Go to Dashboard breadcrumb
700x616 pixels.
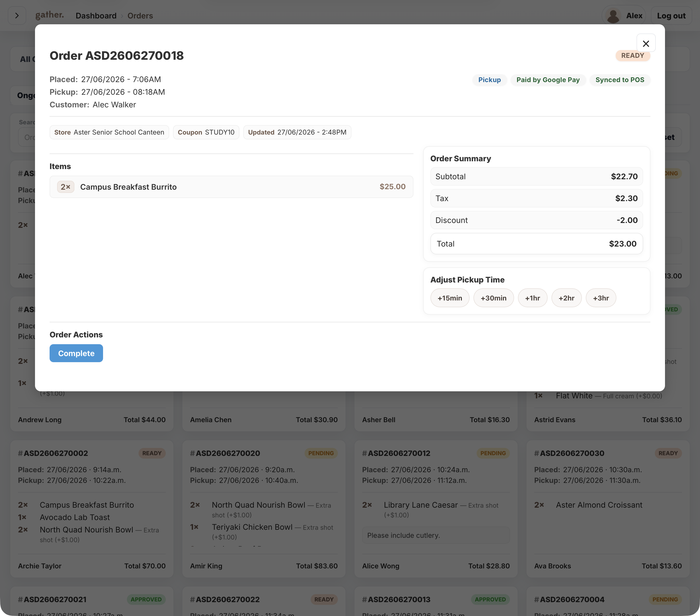(96, 16)
